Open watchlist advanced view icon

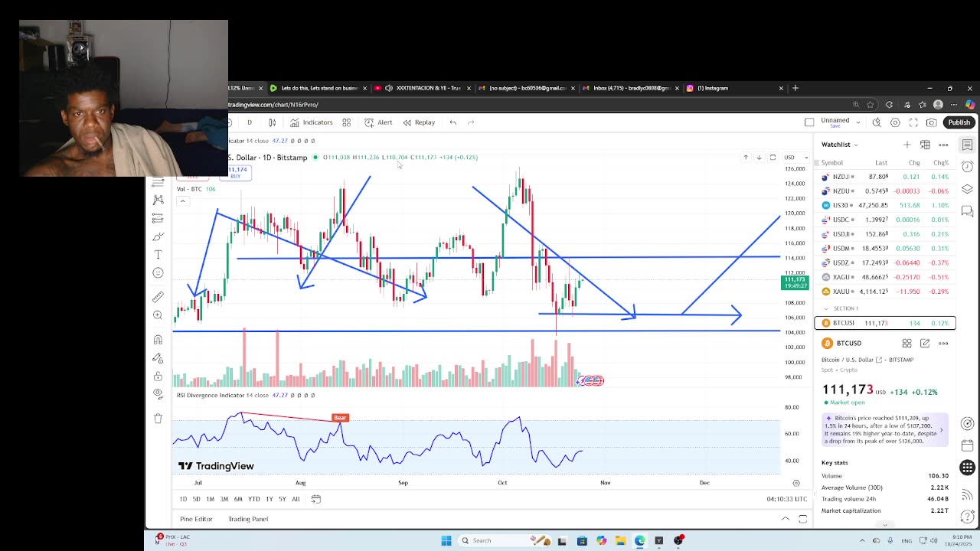[x=925, y=145]
